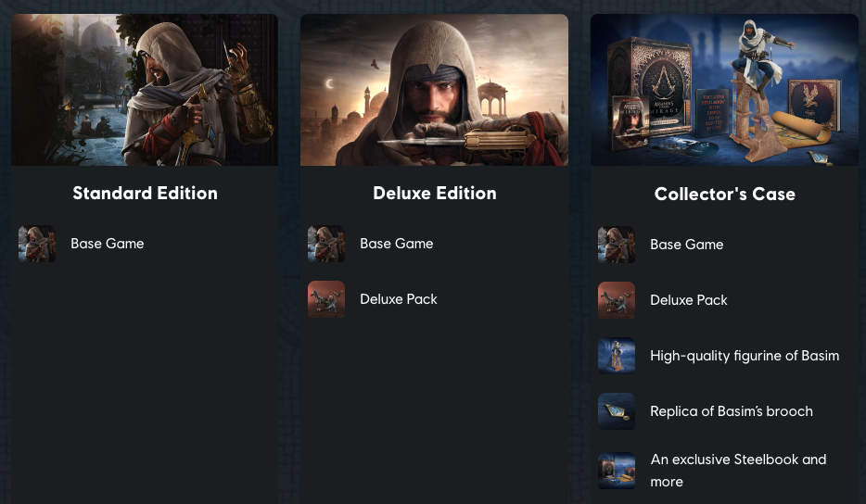Click the Basim figurine icon
The height and width of the screenshot is (504, 866).
[x=617, y=356]
